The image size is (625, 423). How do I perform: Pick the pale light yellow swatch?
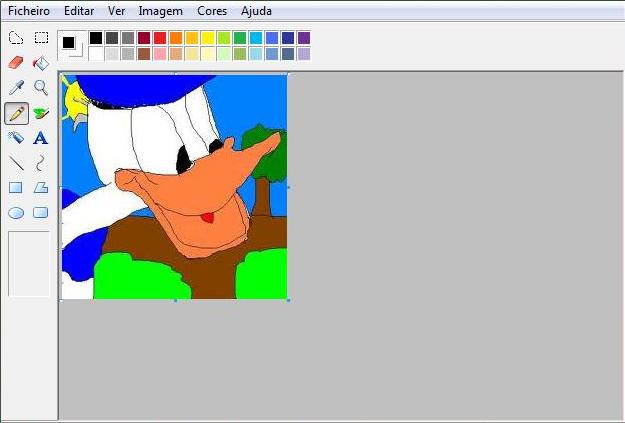[x=208, y=54]
